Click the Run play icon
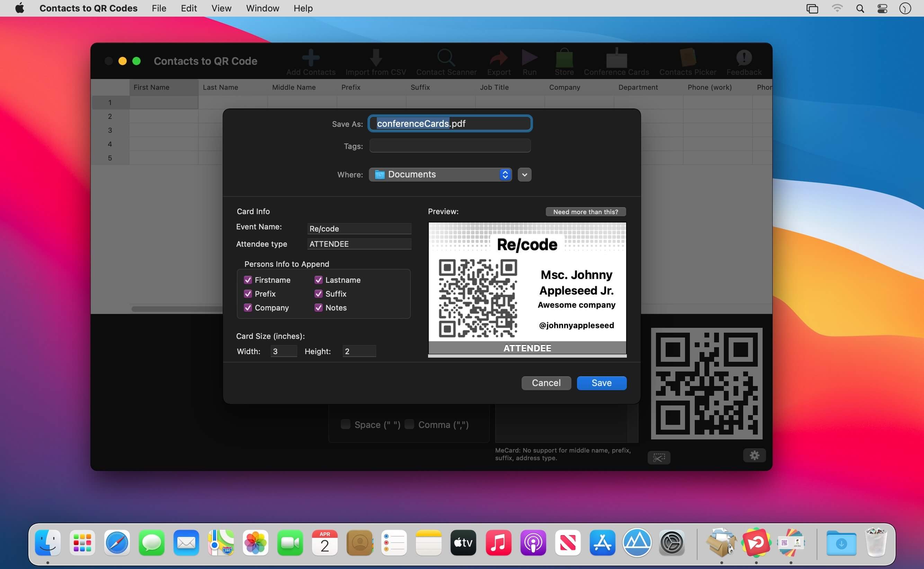Viewport: 924px width, 569px height. pyautogui.click(x=529, y=58)
